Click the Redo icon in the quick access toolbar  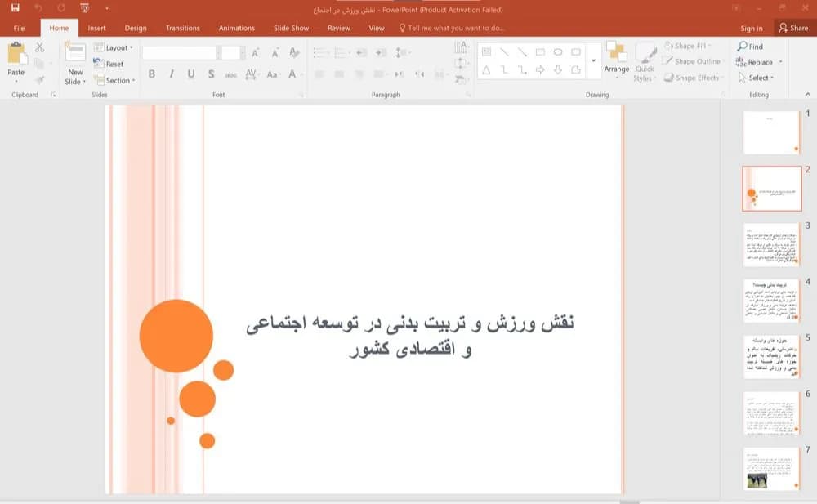point(61,8)
